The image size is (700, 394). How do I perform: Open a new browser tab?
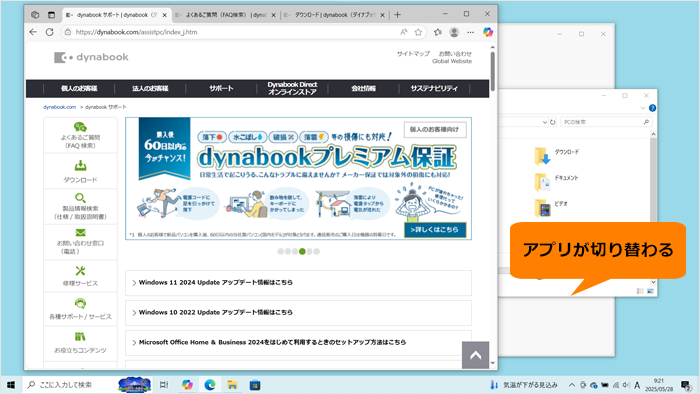click(x=397, y=15)
